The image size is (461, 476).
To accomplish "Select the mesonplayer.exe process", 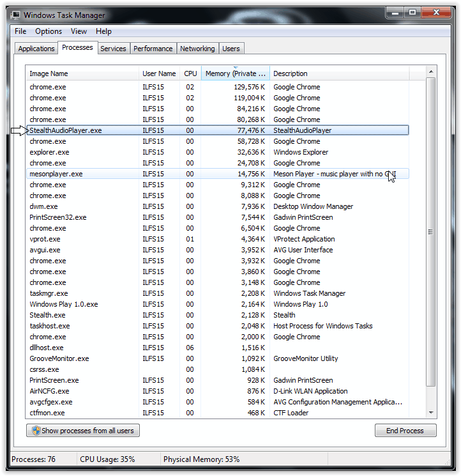I will coord(218,174).
